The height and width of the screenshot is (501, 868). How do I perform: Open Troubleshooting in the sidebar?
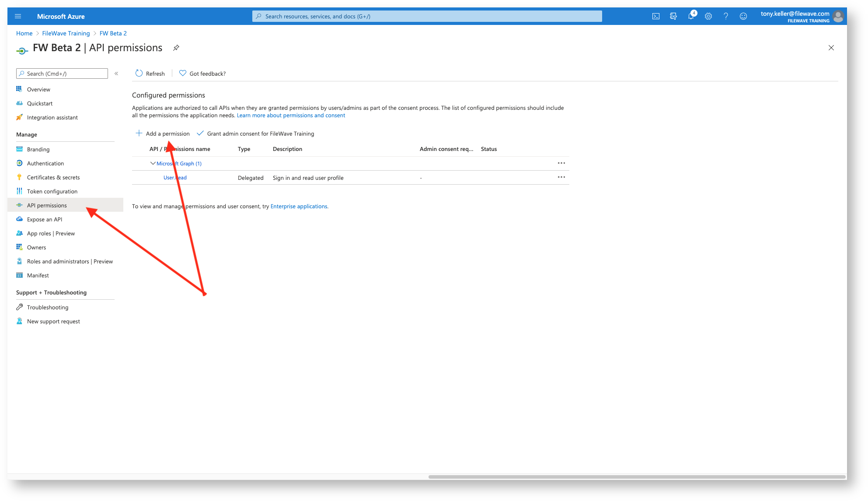[x=48, y=307]
